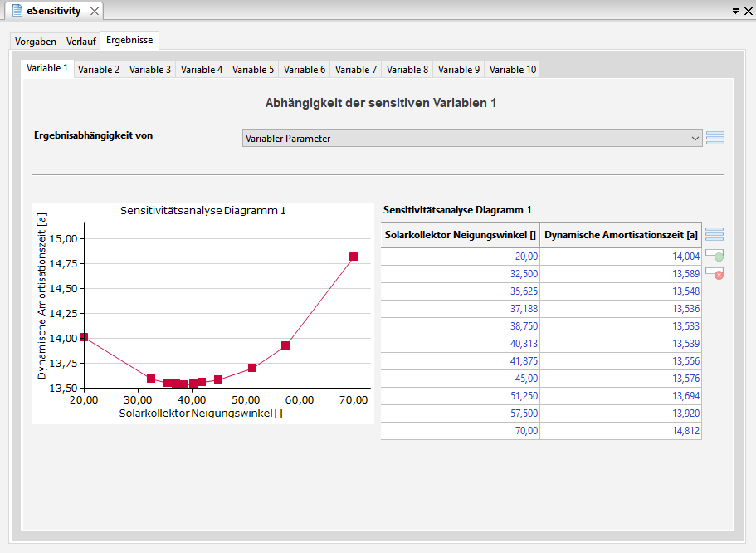Open the Variable 3 tab
The width and height of the screenshot is (756, 553).
[x=150, y=70]
